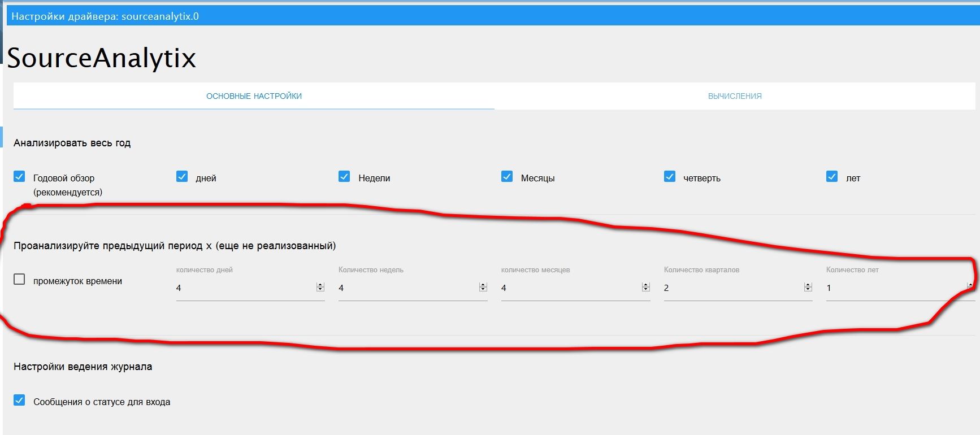980x435 pixels.
Task: Enable промежуток времени checkbox
Action: 19,280
